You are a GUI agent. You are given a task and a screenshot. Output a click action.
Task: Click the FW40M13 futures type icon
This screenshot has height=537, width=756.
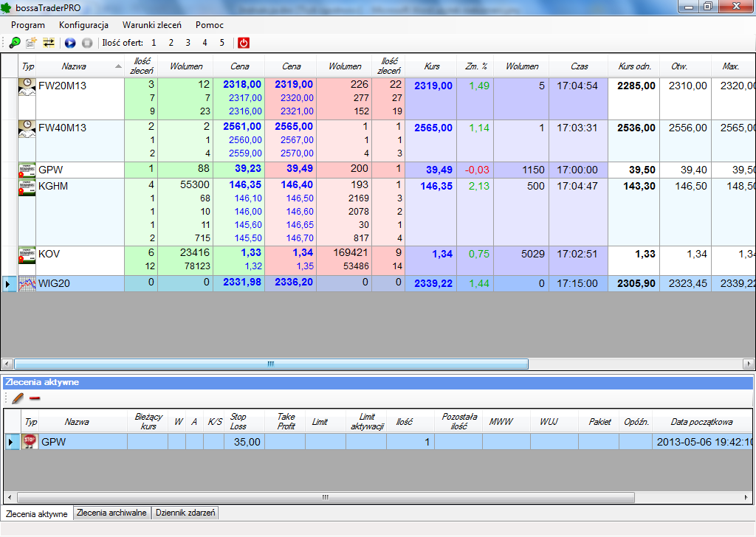pos(27,128)
